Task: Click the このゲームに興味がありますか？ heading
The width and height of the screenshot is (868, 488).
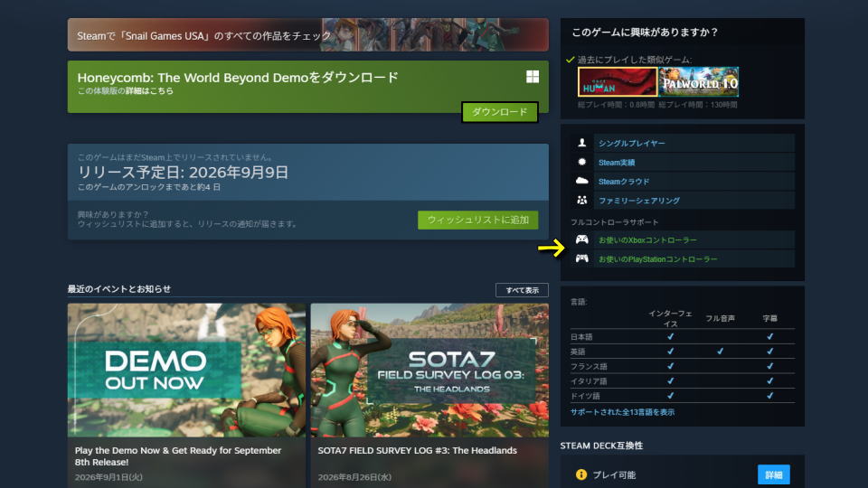Action: click(x=645, y=33)
